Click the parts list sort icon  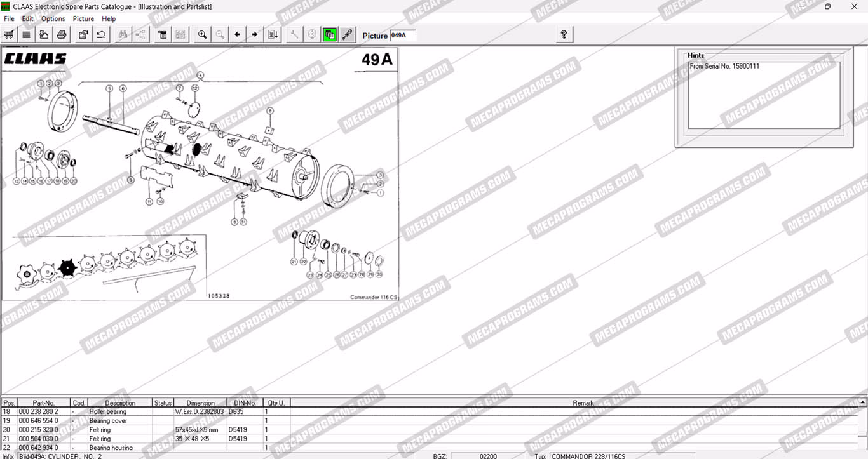[x=273, y=35]
